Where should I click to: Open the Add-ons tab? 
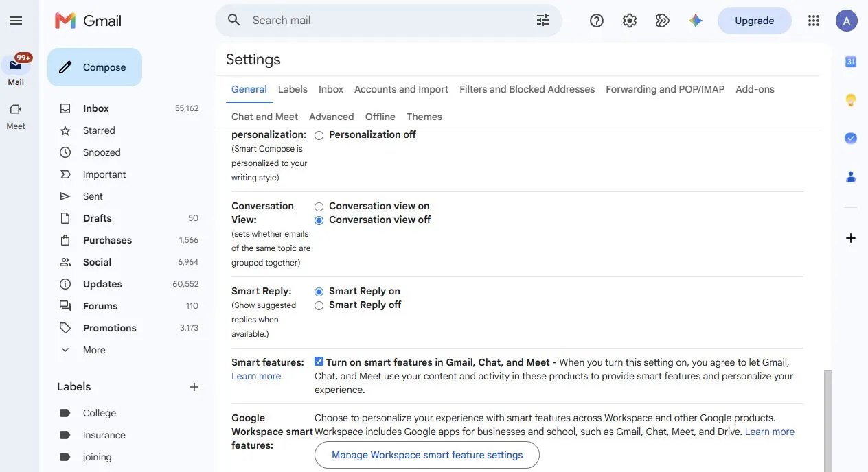[x=755, y=89]
